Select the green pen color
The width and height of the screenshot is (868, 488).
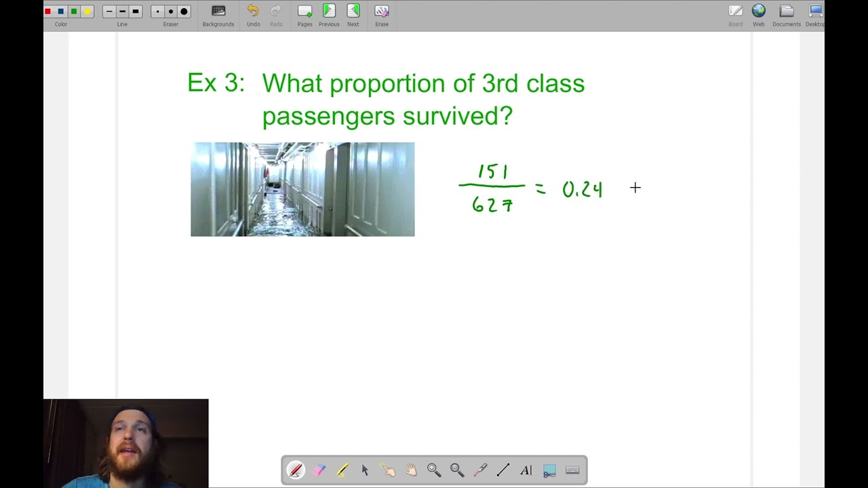pos(74,12)
